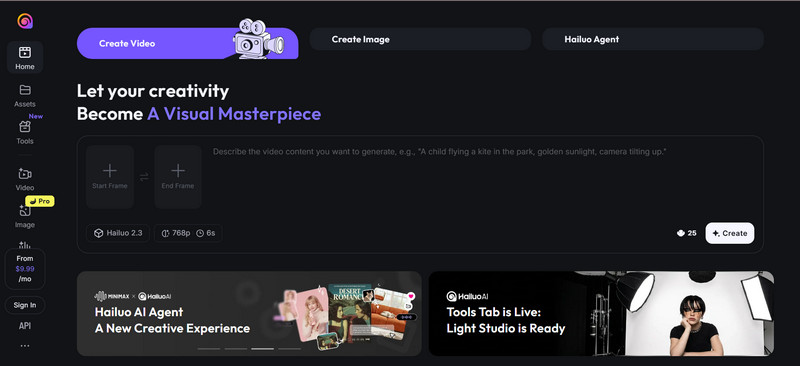Click the three dots More menu

(x=25, y=346)
